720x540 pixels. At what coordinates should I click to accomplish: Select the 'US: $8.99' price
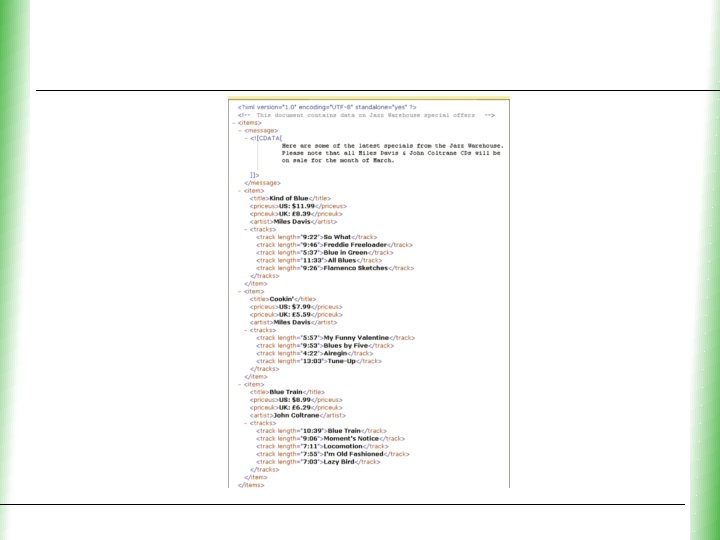click(295, 400)
